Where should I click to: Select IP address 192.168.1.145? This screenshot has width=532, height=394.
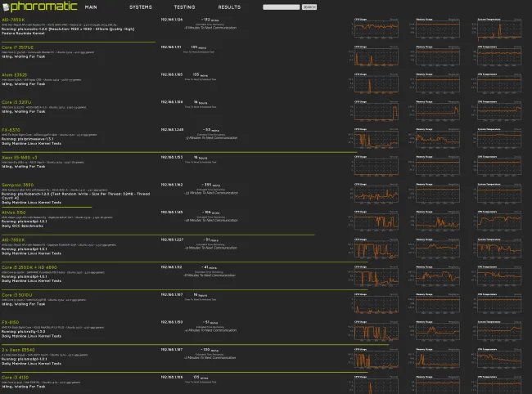(172, 212)
